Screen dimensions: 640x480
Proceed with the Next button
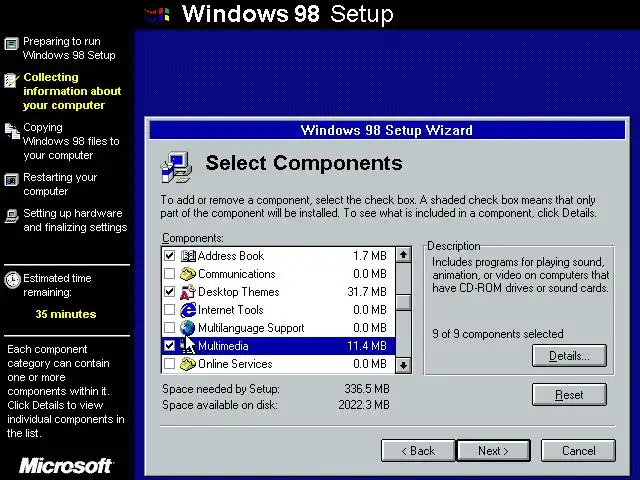493,451
